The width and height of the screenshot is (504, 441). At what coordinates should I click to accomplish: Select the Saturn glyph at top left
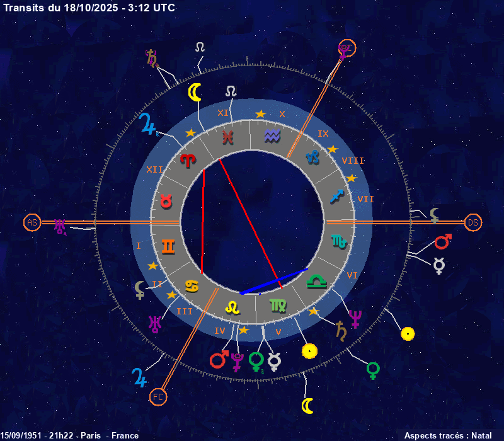(x=151, y=58)
